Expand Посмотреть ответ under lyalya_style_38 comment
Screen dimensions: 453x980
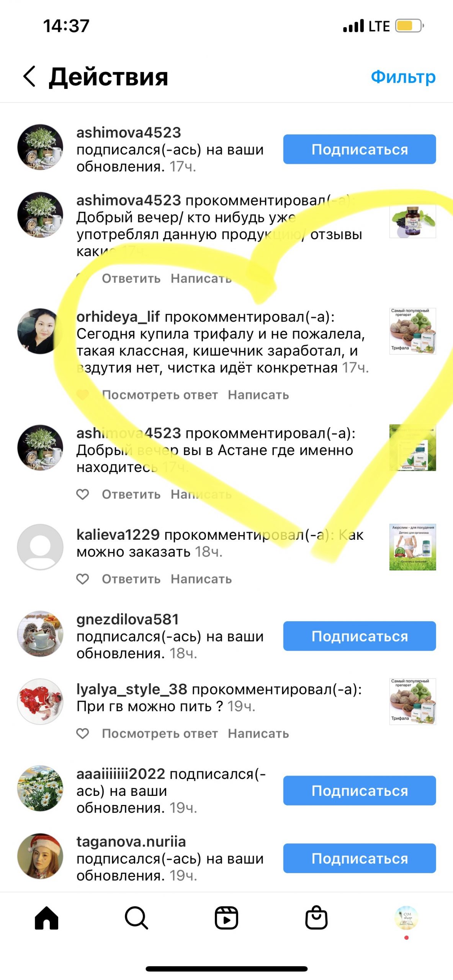click(x=160, y=733)
